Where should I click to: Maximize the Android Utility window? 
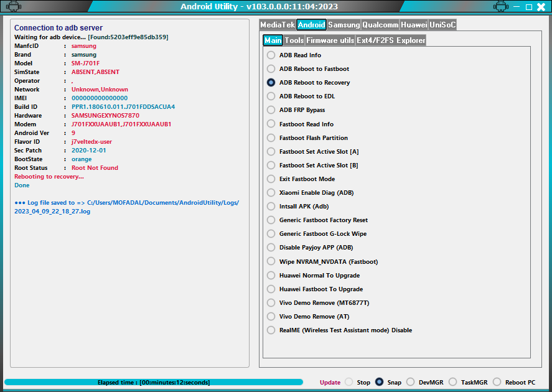point(529,7)
